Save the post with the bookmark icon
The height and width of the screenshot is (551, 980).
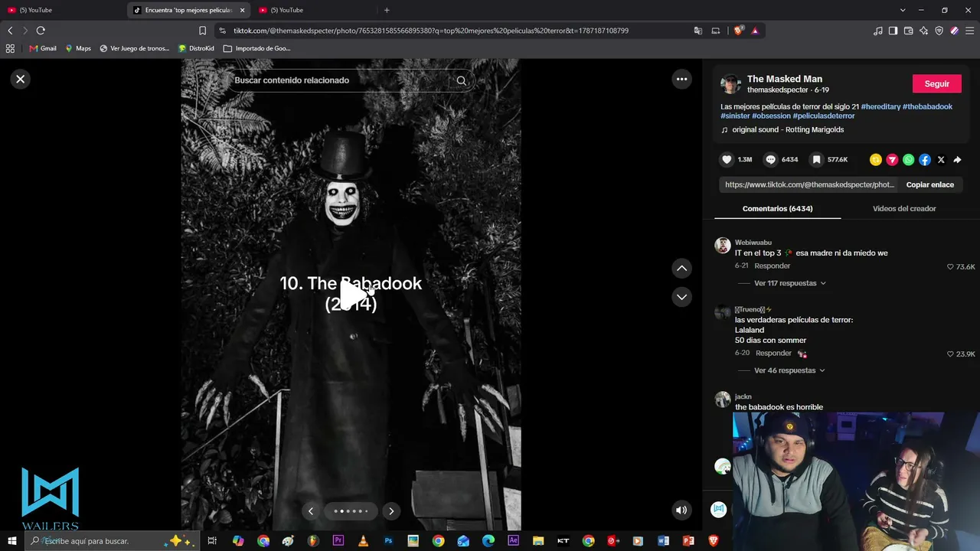coord(817,160)
